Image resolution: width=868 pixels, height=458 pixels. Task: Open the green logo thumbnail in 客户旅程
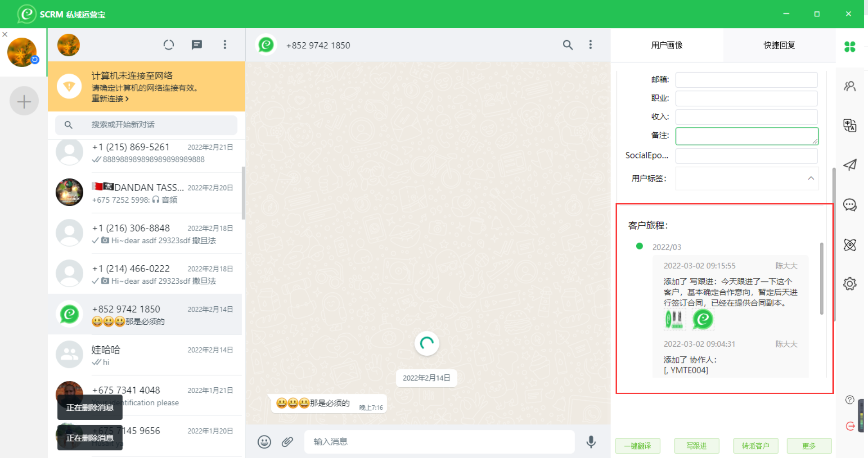click(703, 320)
